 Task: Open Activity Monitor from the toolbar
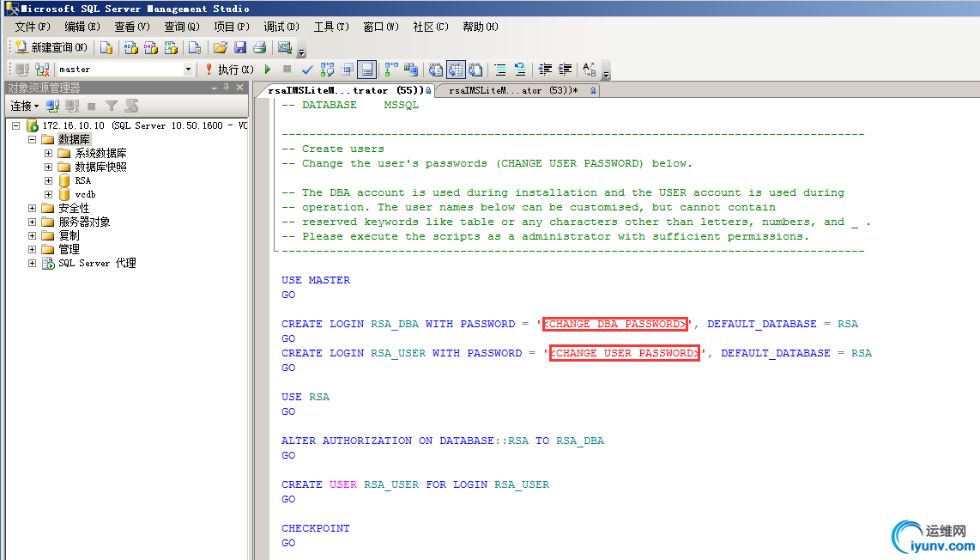coord(285,47)
